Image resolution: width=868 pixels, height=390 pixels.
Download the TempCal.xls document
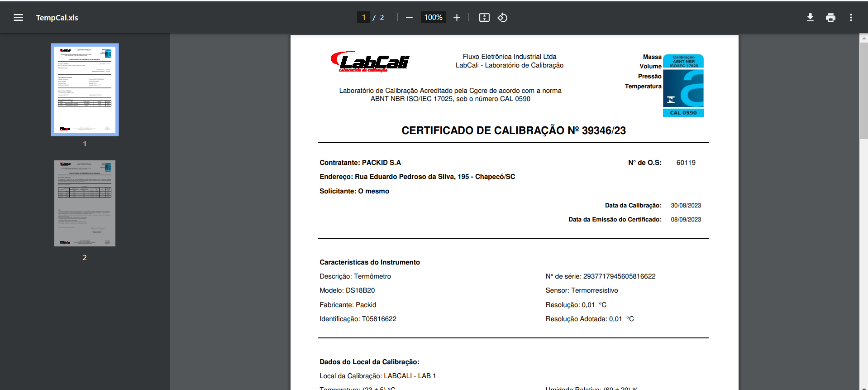[x=810, y=18]
